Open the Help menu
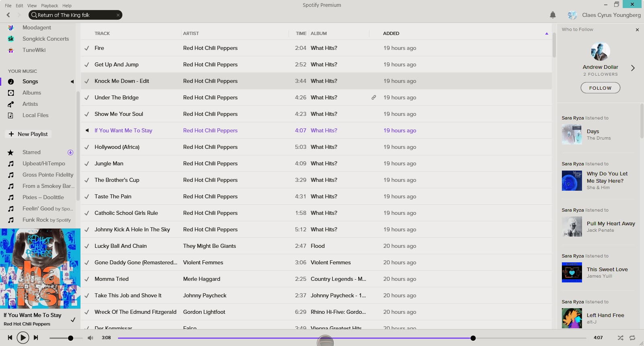Image resolution: width=644 pixels, height=346 pixels. click(x=67, y=6)
